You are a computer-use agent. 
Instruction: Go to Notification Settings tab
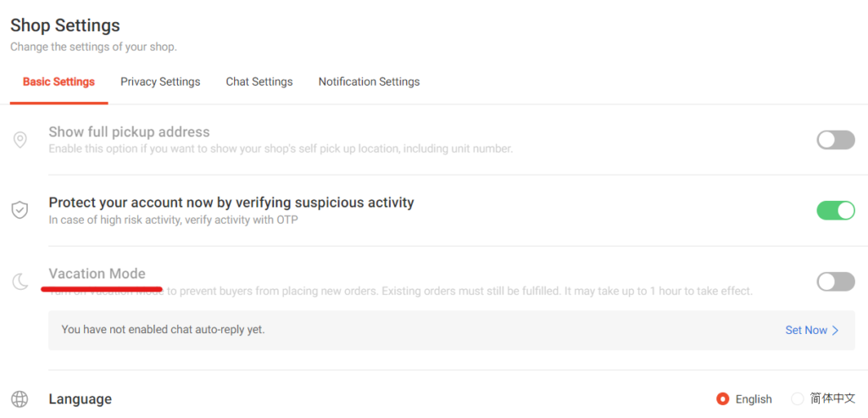369,82
